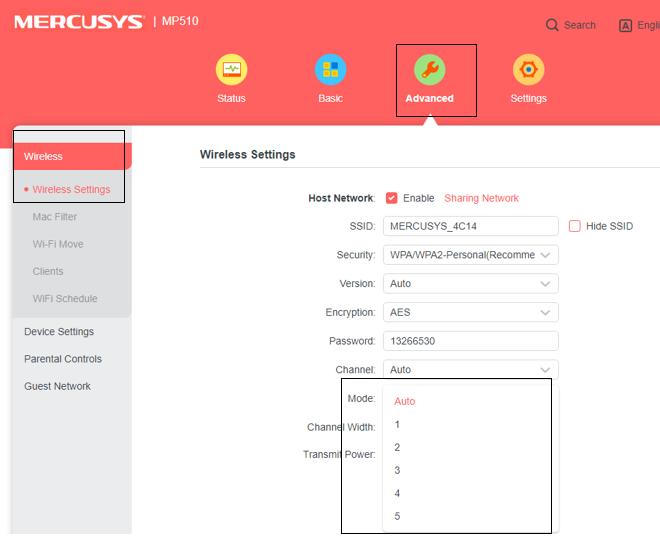The height and width of the screenshot is (537, 660).
Task: Click the Basic settings icon
Action: (x=330, y=70)
